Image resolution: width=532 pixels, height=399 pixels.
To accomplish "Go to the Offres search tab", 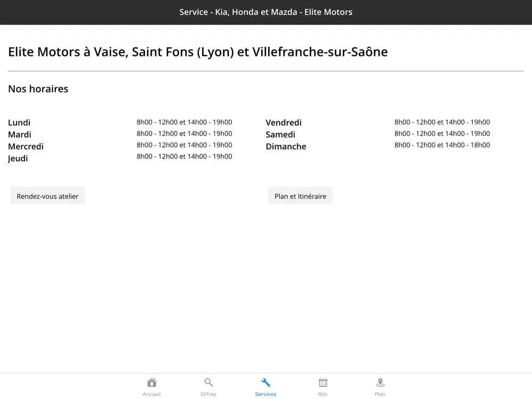I will click(209, 387).
